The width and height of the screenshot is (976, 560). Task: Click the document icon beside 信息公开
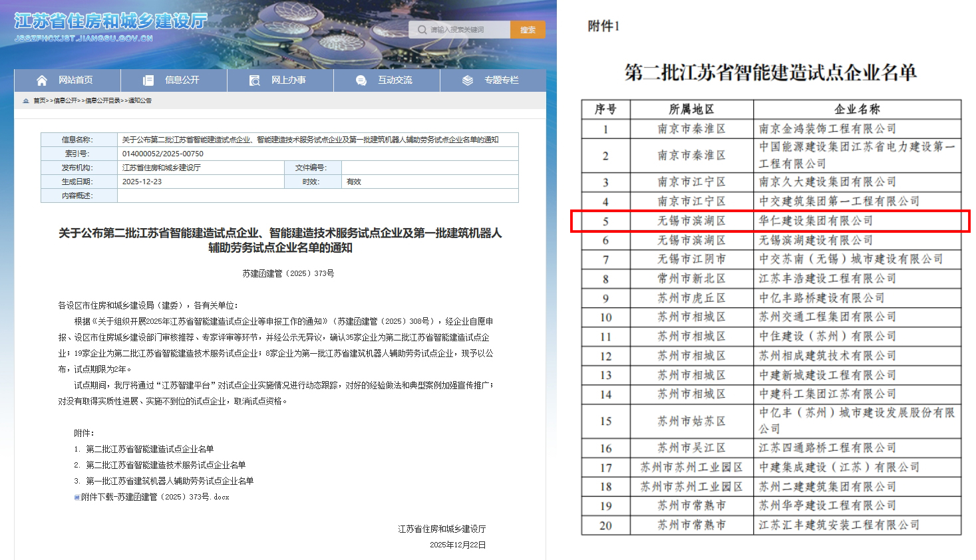(148, 80)
